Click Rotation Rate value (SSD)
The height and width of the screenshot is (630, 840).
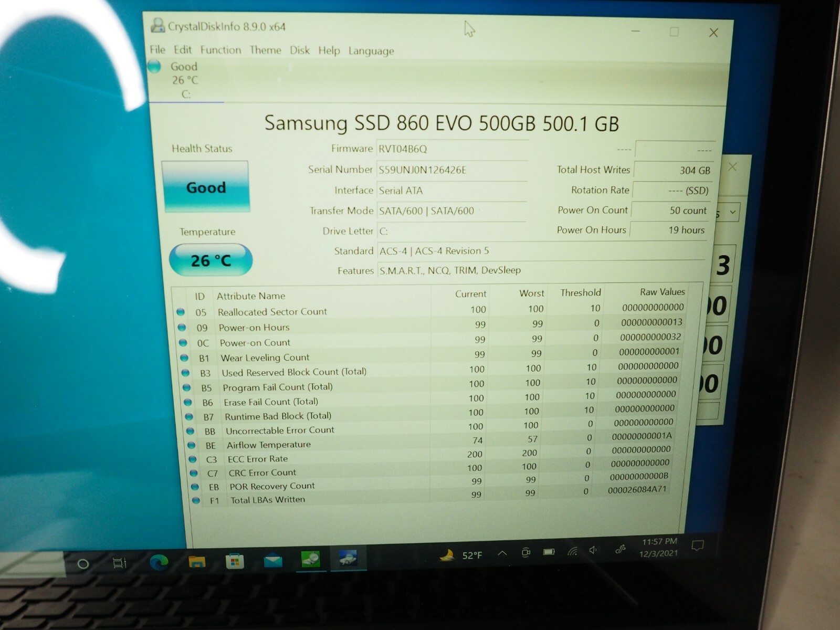click(672, 191)
